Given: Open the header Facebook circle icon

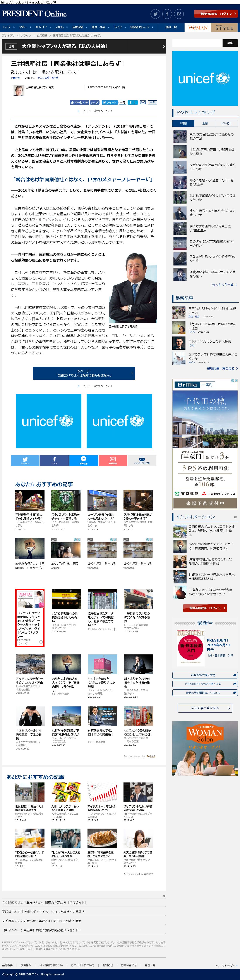Looking at the screenshot, I should (x=168, y=14).
